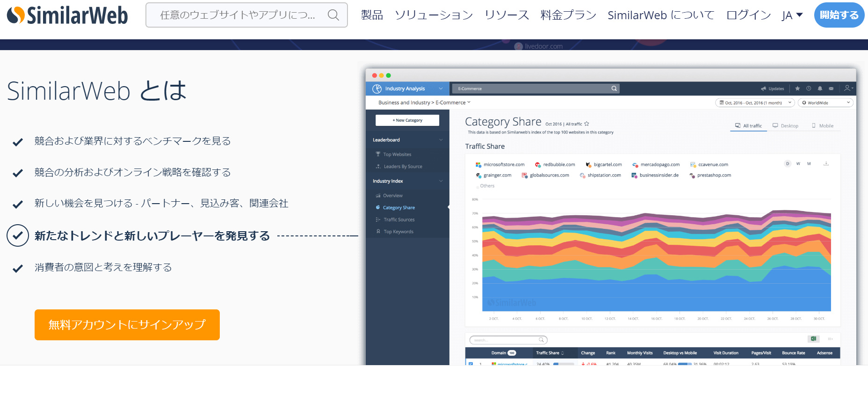Collapse the Industry Index sidebar section
Viewport: 868px width, 396px height.
pyautogui.click(x=441, y=181)
